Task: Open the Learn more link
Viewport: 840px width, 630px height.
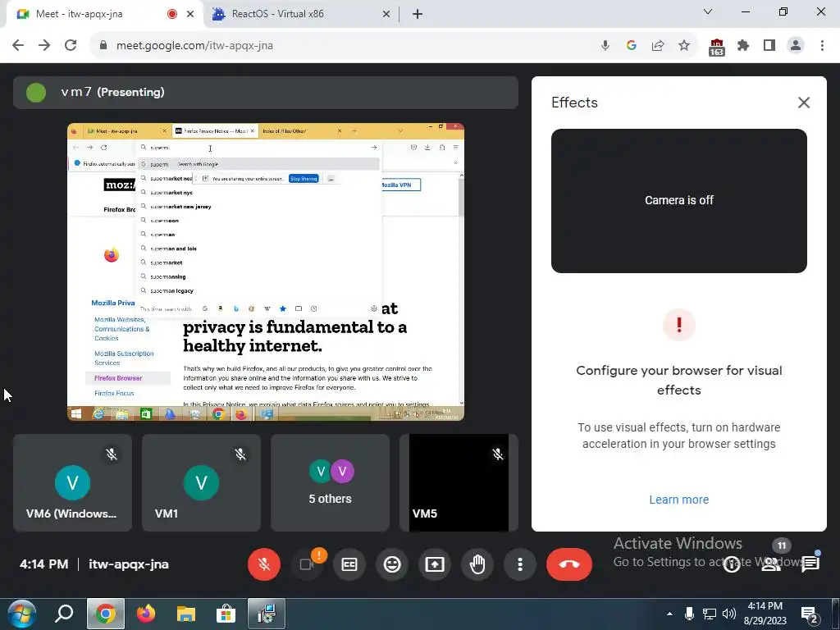Action: pos(678,500)
